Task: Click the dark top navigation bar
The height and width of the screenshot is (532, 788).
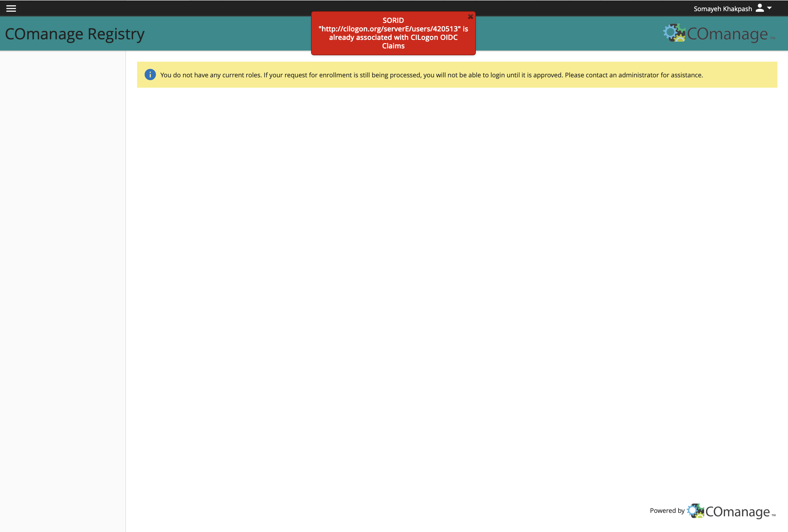Action: (x=204, y=8)
